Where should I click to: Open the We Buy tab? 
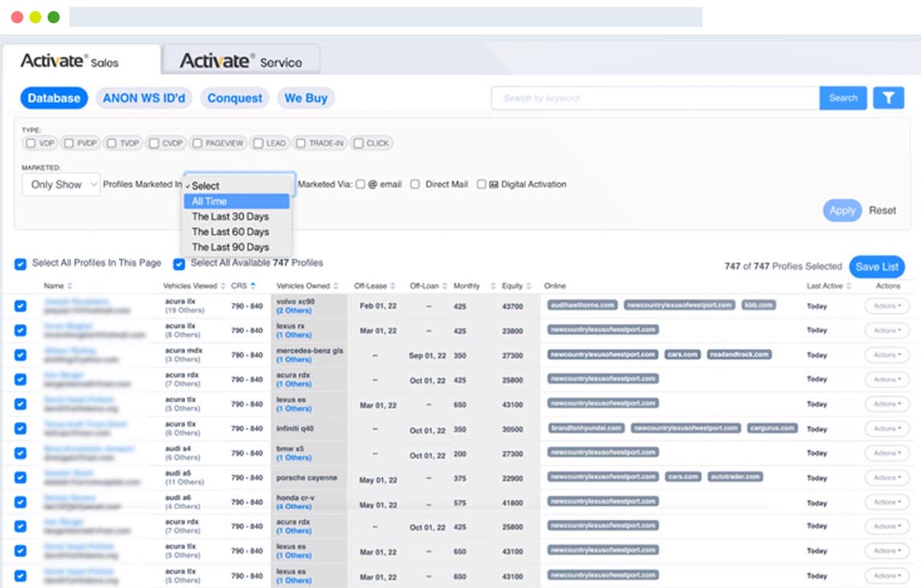[x=306, y=98]
